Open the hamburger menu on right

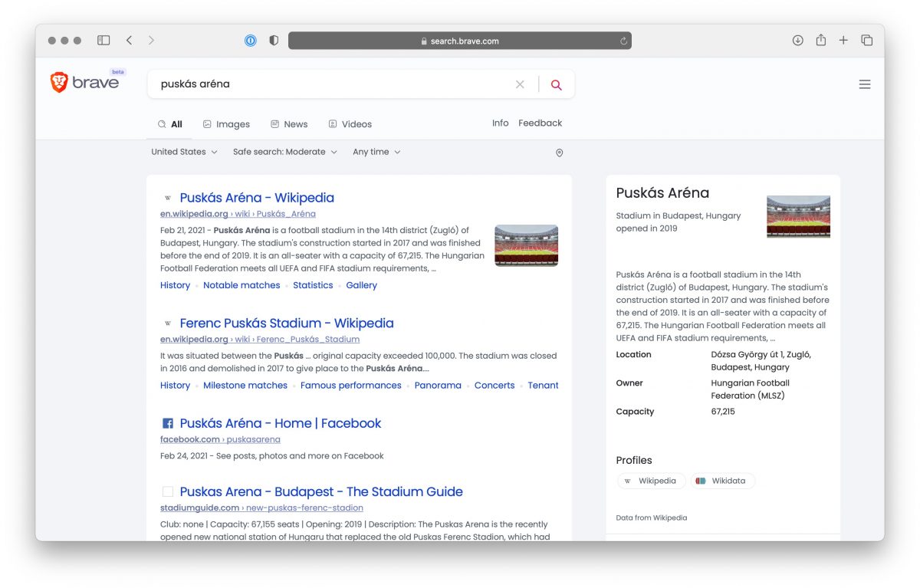pos(865,84)
